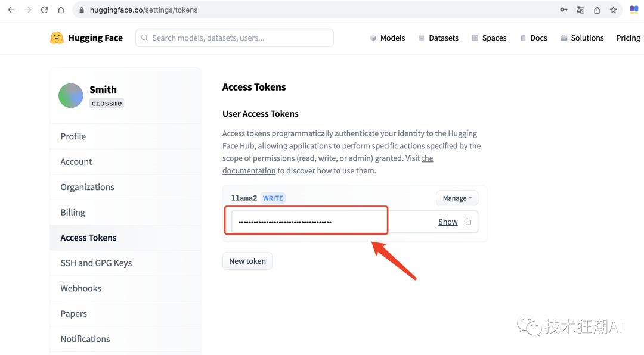Open the Billing settings section
Image resolution: width=644 pixels, height=355 pixels.
pyautogui.click(x=73, y=212)
